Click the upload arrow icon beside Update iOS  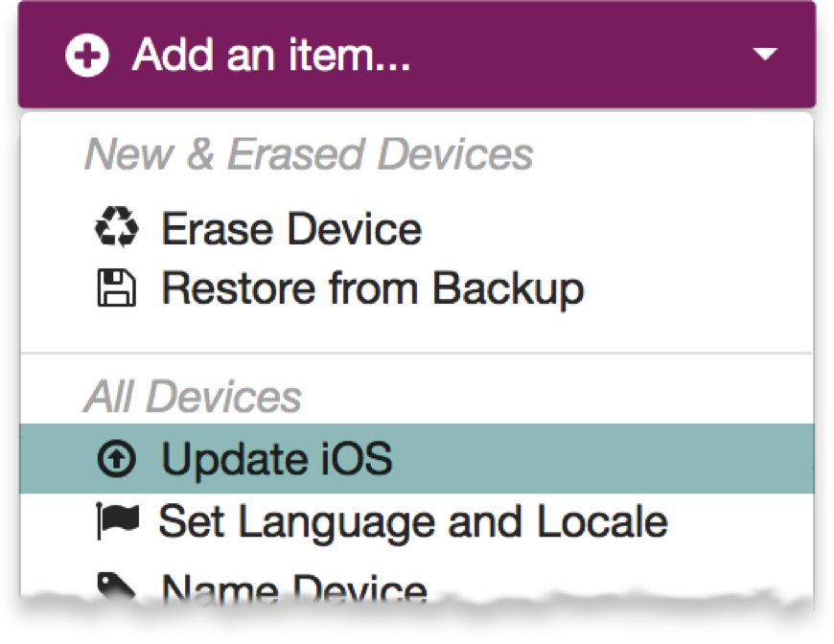coord(116,461)
